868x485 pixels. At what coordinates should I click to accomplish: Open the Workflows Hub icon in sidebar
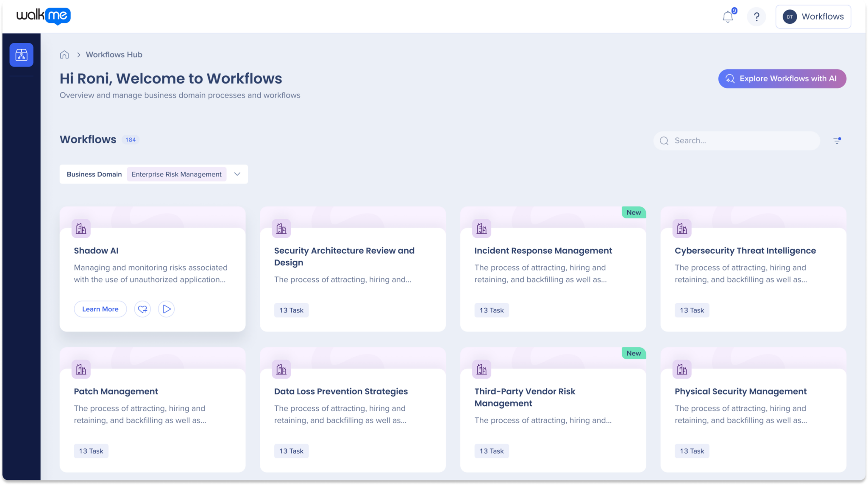click(x=21, y=55)
